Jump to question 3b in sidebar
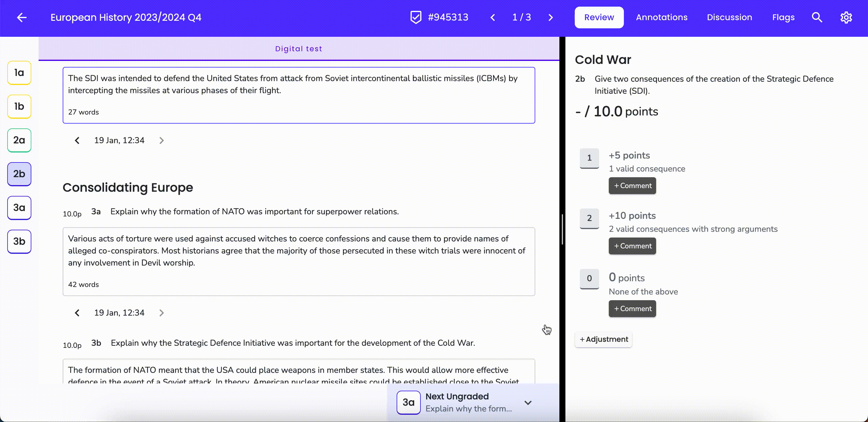 click(19, 241)
